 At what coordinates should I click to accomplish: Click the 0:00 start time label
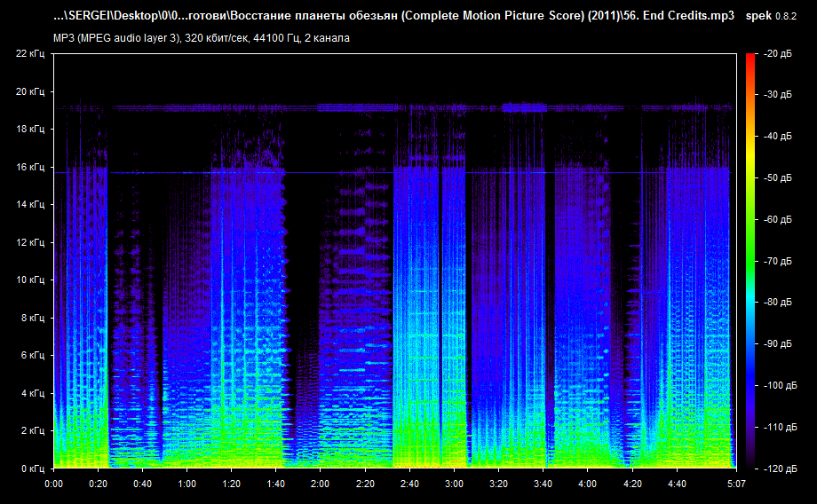tap(53, 484)
